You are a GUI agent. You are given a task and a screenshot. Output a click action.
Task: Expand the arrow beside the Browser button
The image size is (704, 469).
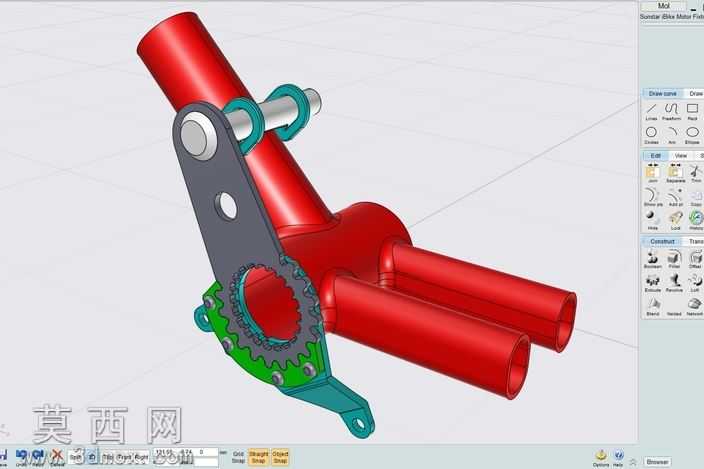pyautogui.click(x=634, y=461)
